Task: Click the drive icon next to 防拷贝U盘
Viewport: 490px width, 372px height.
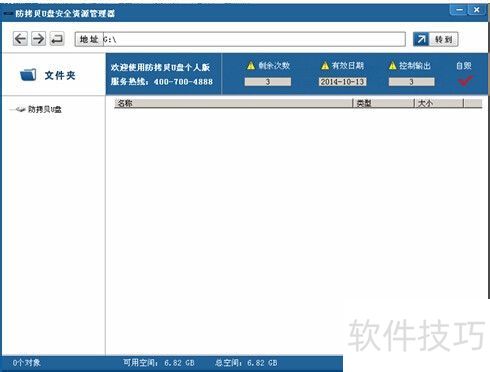Action: [x=21, y=109]
